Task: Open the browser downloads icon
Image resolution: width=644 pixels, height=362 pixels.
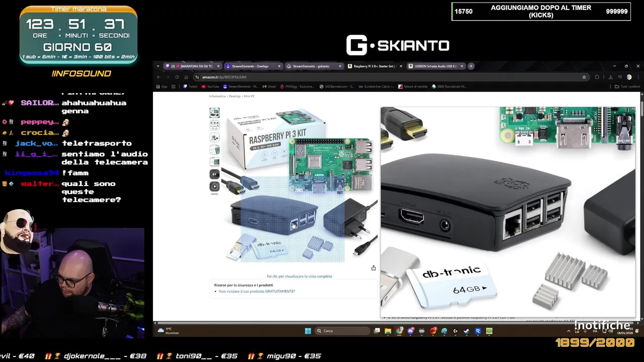Action: [610, 77]
